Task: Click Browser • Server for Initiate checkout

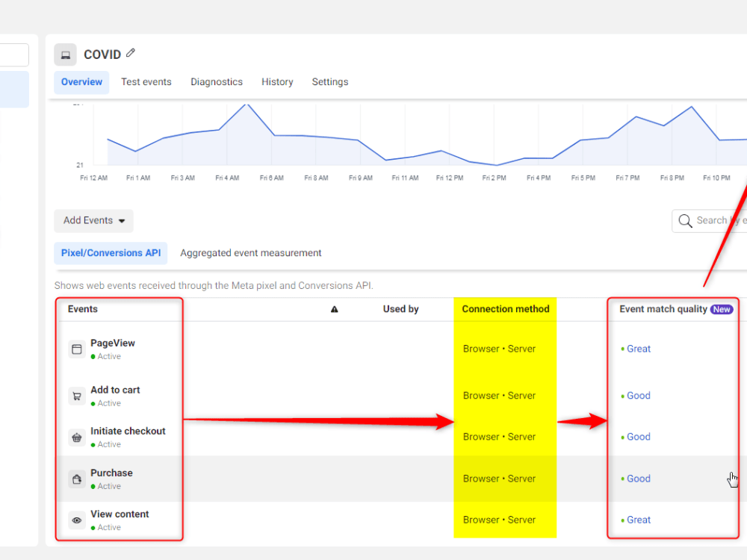Action: pyautogui.click(x=499, y=437)
